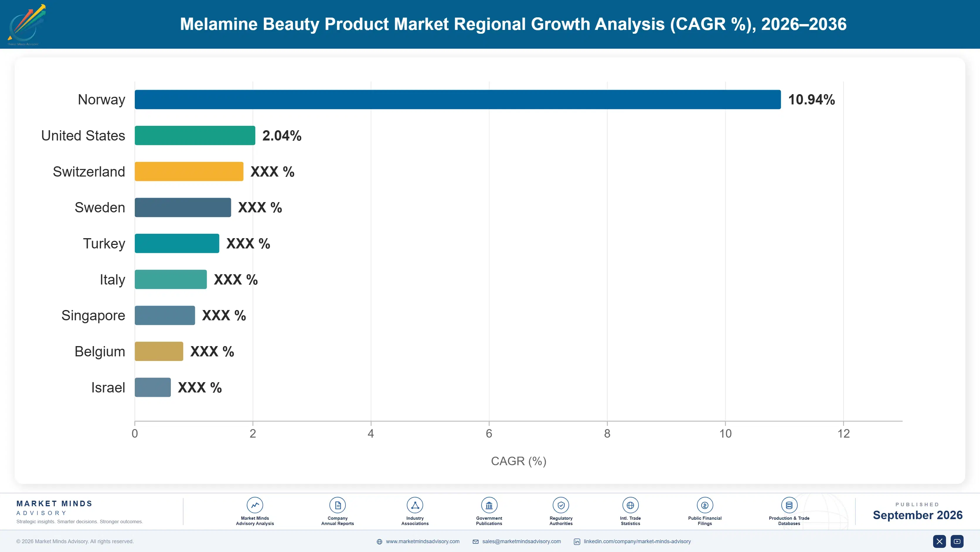Image resolution: width=980 pixels, height=552 pixels.
Task: Click the MARKET MINDS ADVISORY footer wordmark
Action: (x=55, y=508)
